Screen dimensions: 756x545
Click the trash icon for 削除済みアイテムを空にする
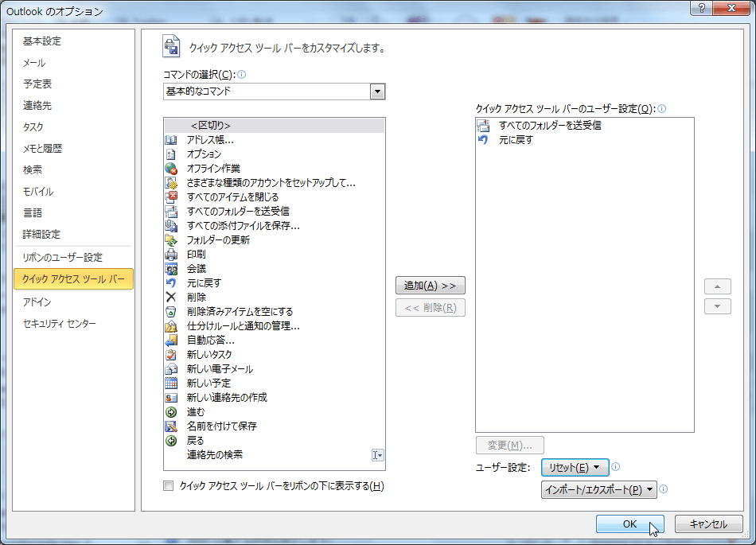click(171, 311)
